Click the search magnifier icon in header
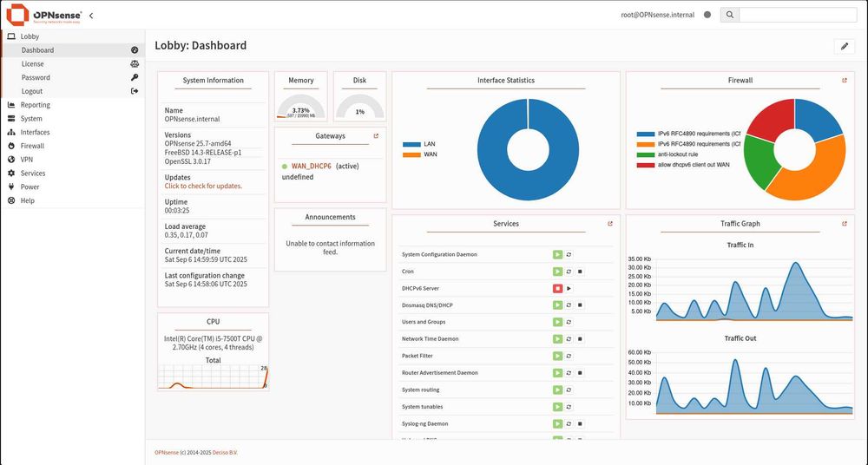 [x=730, y=15]
